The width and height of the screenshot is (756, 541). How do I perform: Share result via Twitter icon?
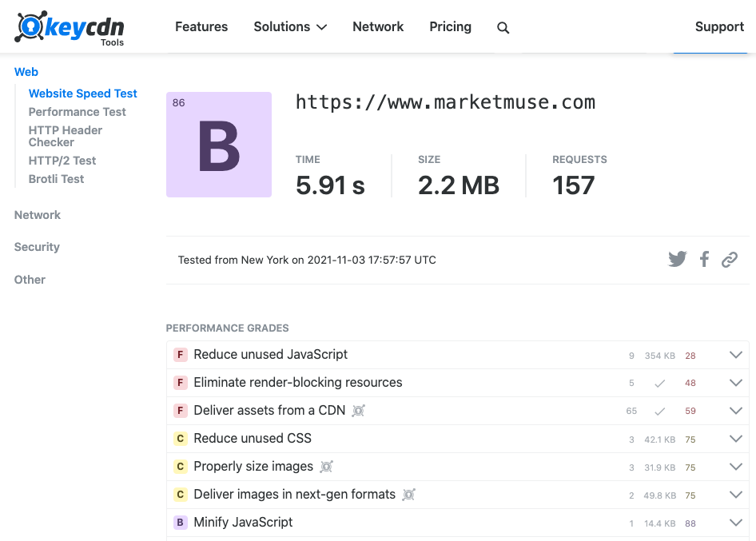point(678,259)
